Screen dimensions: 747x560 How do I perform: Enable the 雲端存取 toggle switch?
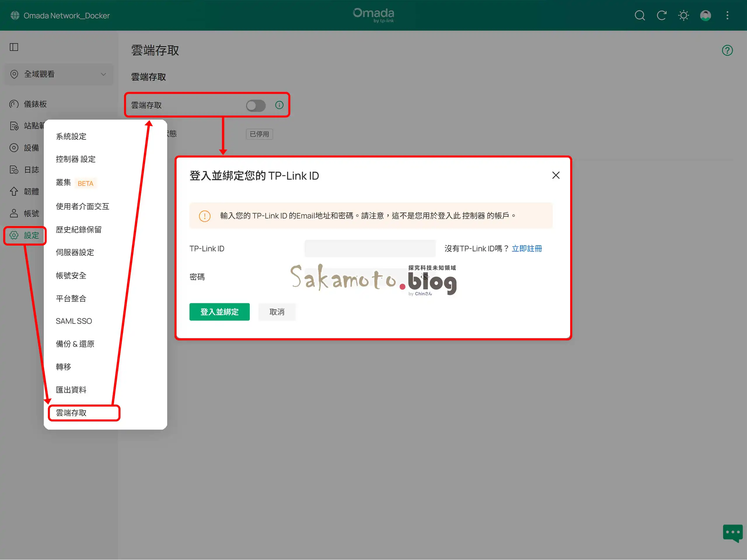[x=256, y=106]
